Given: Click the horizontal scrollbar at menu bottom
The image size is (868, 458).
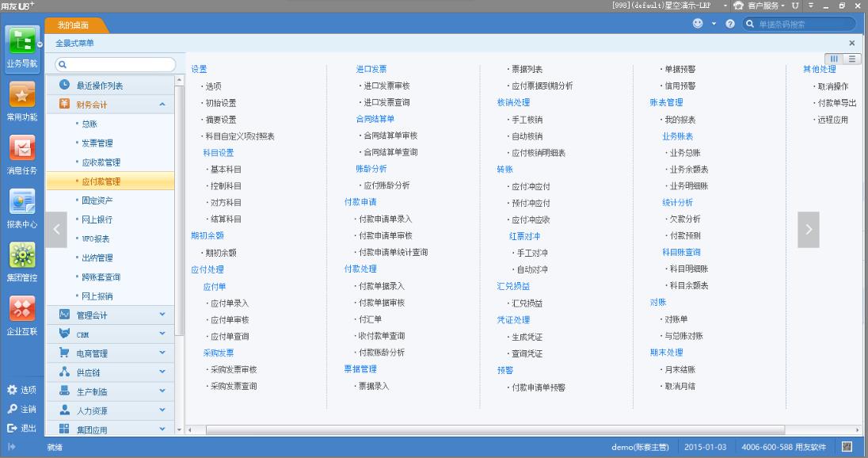Looking at the screenshot, I should 496,429.
